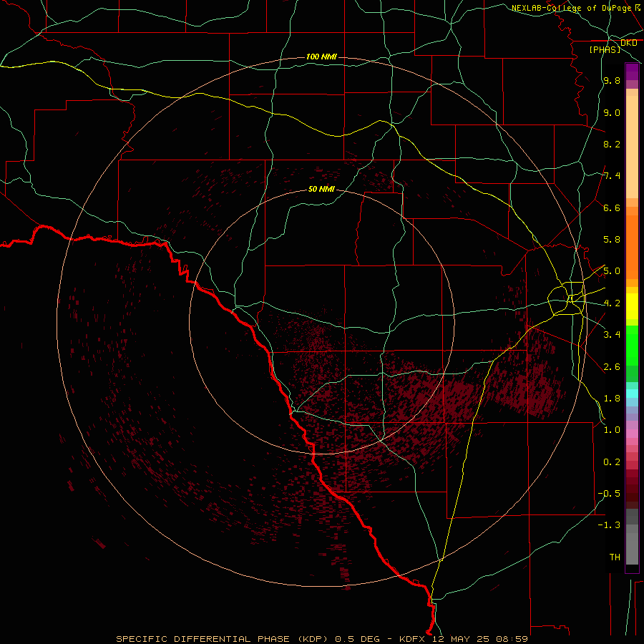Pick the cyan segment of the color bar

(x=632, y=393)
